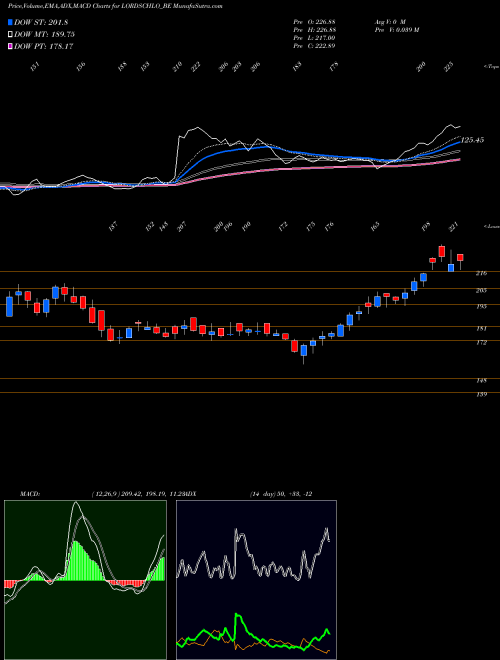Open the ADX indicator panel

(x=256, y=580)
